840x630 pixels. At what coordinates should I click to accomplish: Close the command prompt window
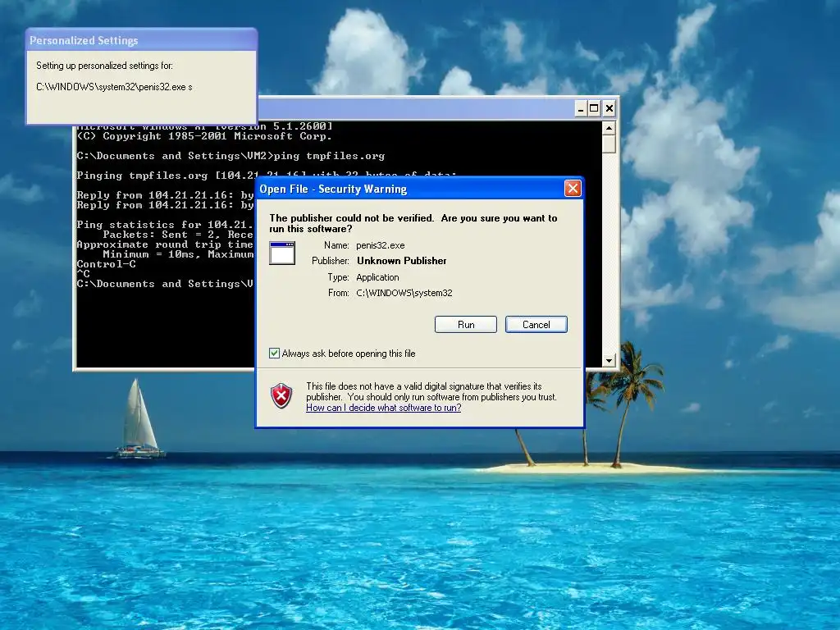(x=609, y=109)
